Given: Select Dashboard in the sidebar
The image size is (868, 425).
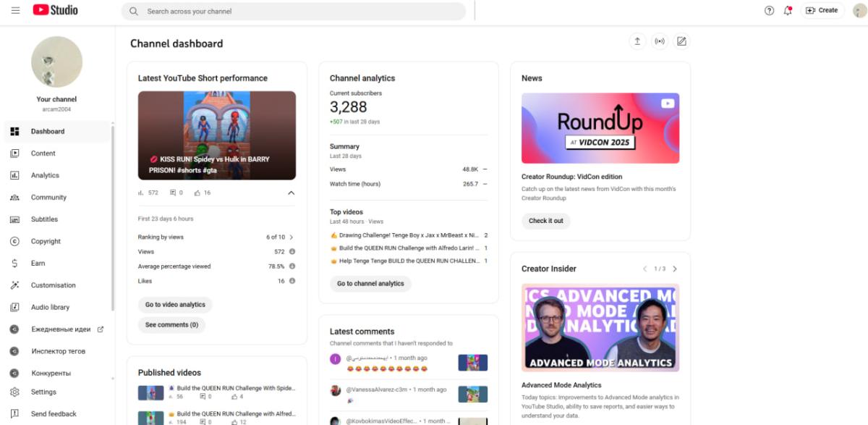Looking at the screenshot, I should [x=57, y=131].
